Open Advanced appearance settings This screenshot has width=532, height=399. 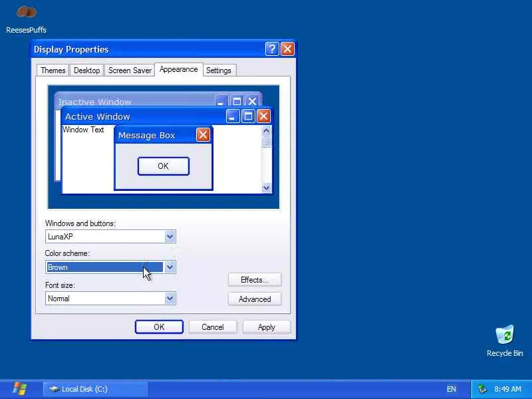(255, 299)
